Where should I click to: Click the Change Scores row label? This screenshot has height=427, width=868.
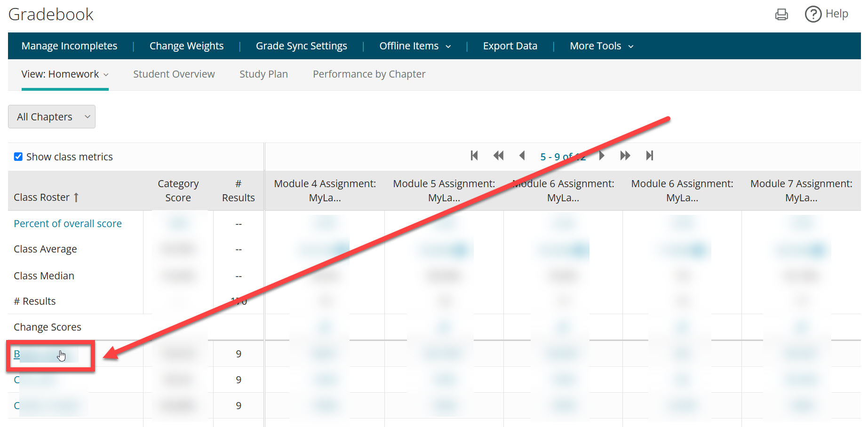coord(48,327)
